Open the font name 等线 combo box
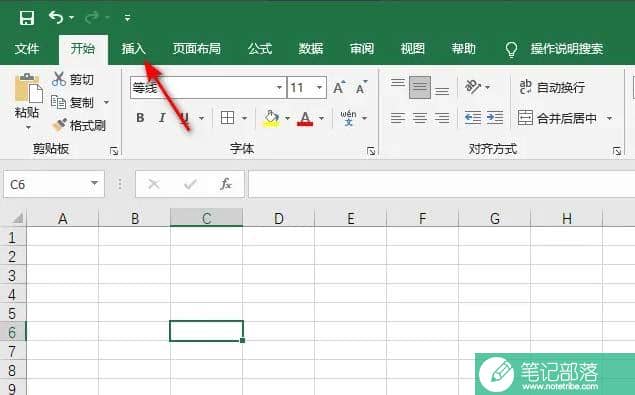This screenshot has width=635, height=395. coord(208,88)
